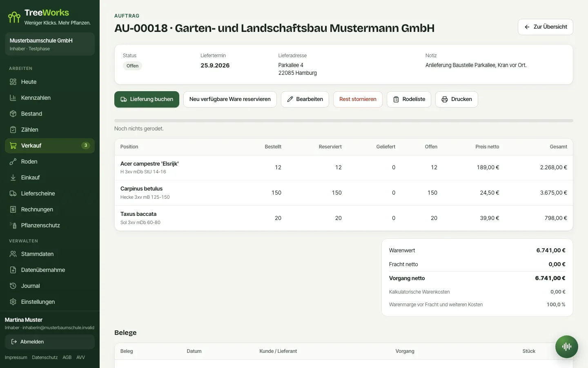Click the Lieferung buchen button
The image size is (588, 368).
[x=147, y=99]
